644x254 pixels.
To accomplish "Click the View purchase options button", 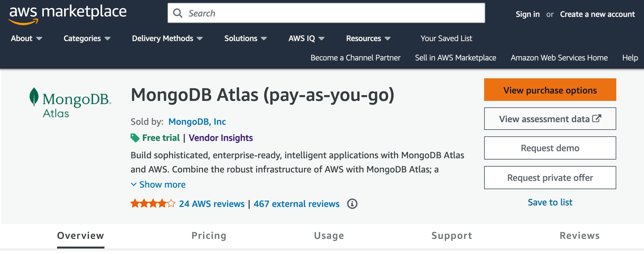I will pos(550,90).
